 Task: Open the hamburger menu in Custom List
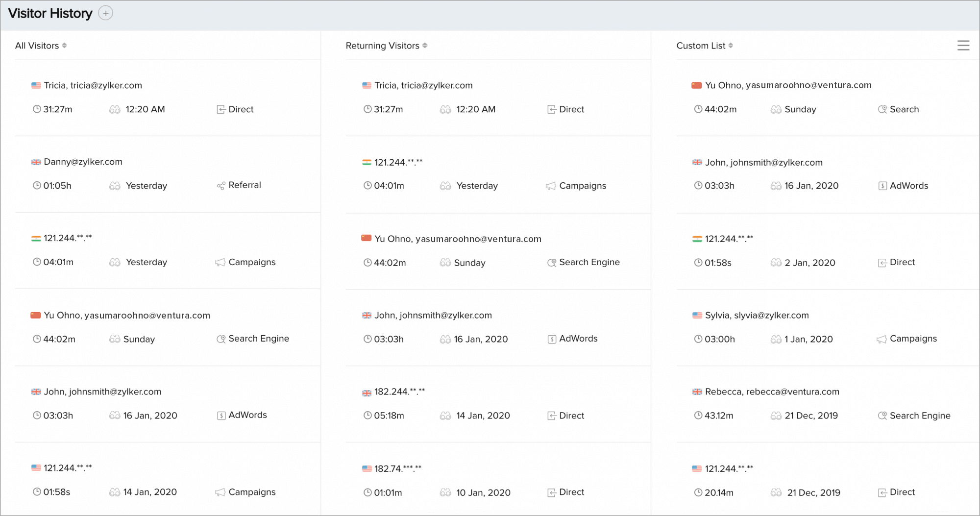(963, 46)
